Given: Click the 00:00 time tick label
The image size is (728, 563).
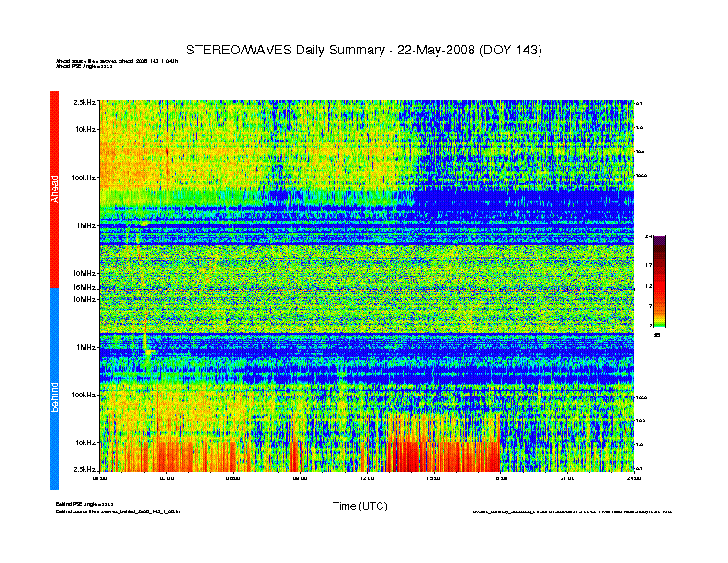Looking at the screenshot, I should tap(100, 478).
